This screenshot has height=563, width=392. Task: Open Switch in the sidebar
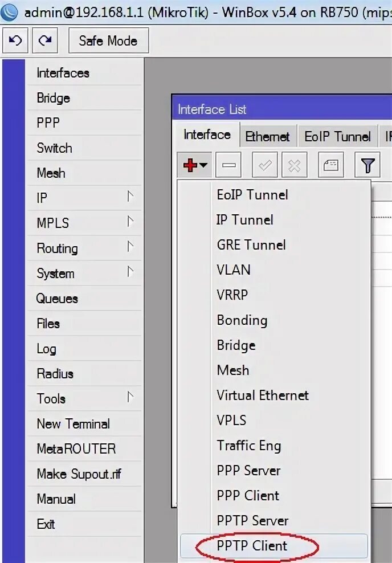[84, 148]
